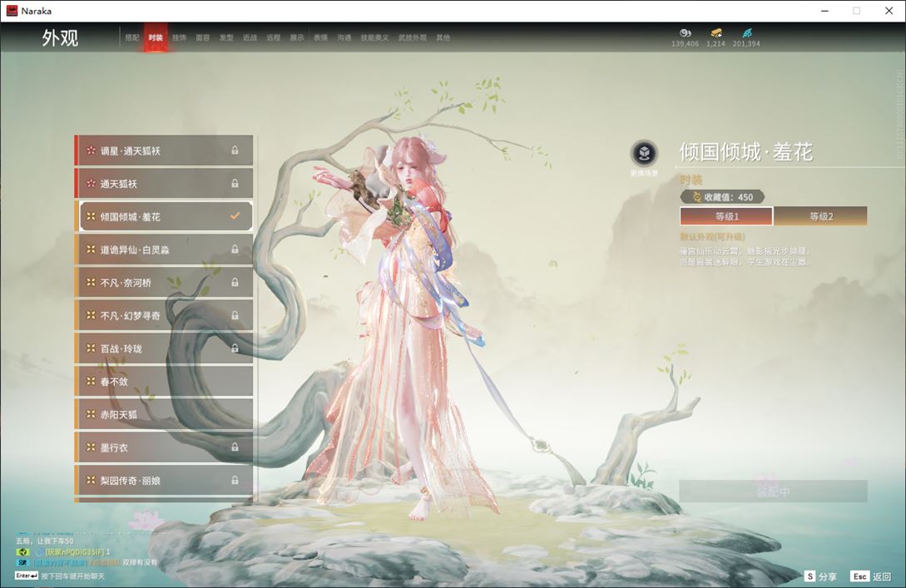This screenshot has height=588, width=906.
Task: Click equipped checkmark on 倾国倾城·羞花
Action: (x=235, y=216)
